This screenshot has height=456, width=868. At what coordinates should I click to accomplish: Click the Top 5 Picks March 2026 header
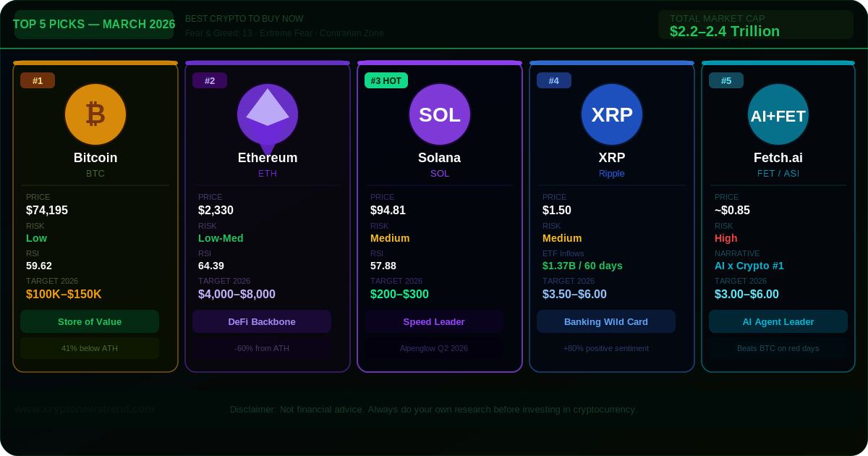point(94,25)
